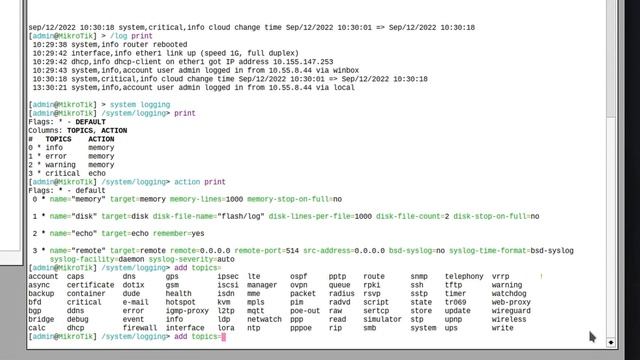The image size is (640, 360).
Task: Click the name="remote" action entry
Action: pyautogui.click(x=303, y=255)
